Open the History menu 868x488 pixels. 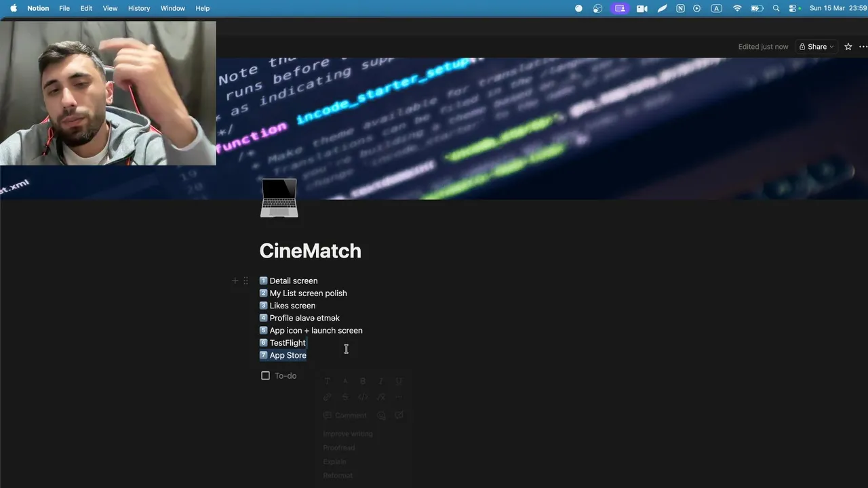139,8
